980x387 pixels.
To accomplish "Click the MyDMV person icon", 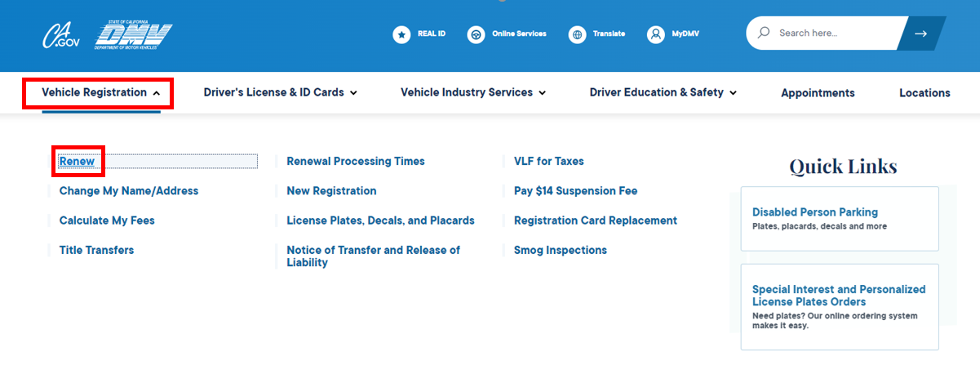I will [656, 34].
